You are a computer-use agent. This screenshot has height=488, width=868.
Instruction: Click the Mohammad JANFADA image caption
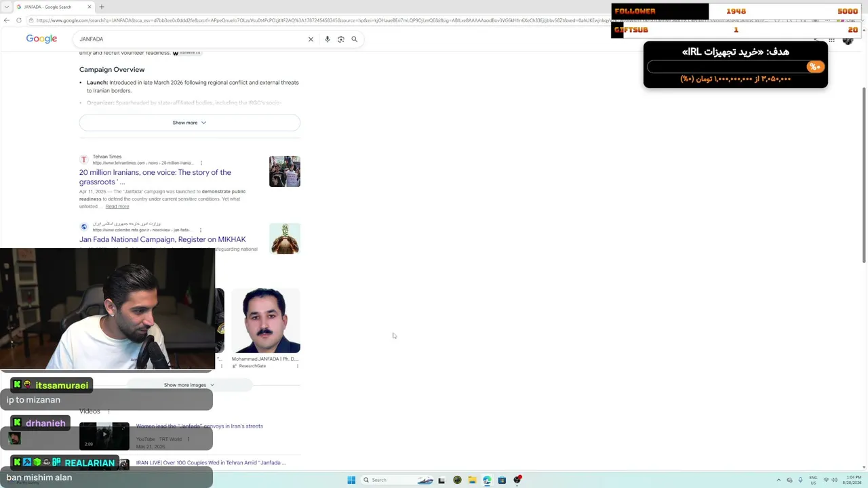[x=265, y=359]
